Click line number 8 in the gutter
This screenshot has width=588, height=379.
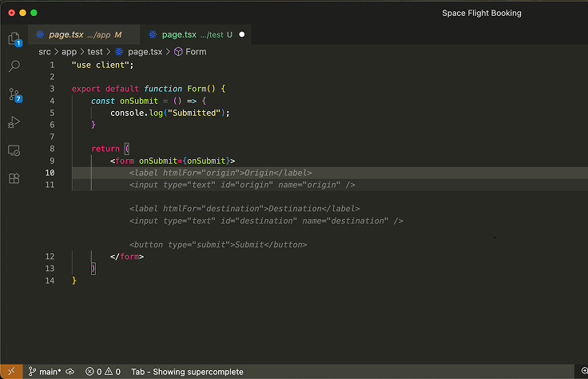pos(51,149)
